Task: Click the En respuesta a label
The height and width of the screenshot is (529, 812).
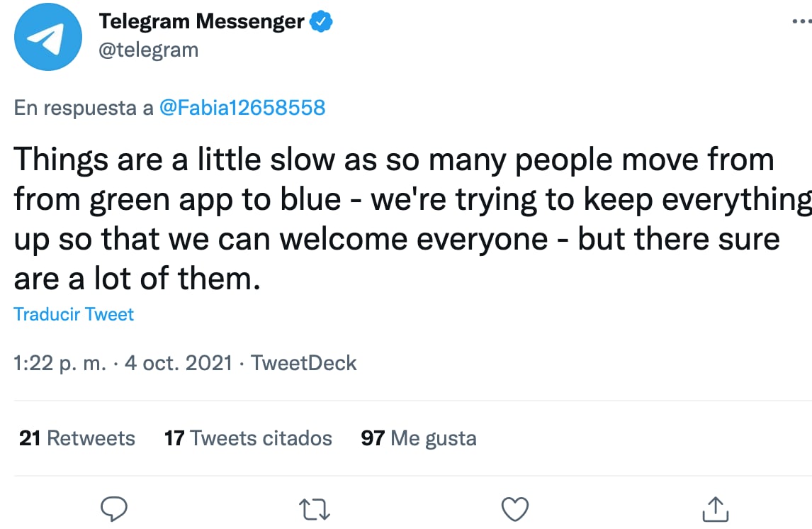Action: pyautogui.click(x=84, y=108)
